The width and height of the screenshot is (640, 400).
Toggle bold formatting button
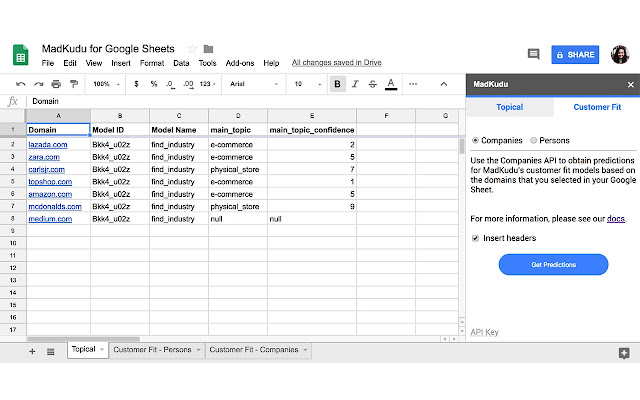338,84
